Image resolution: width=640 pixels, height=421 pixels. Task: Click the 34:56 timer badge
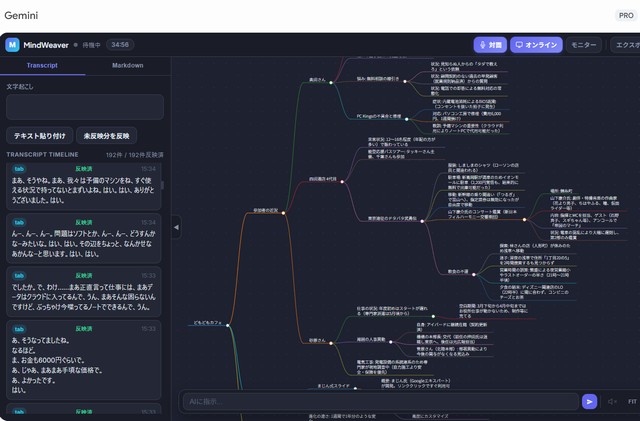(x=120, y=45)
